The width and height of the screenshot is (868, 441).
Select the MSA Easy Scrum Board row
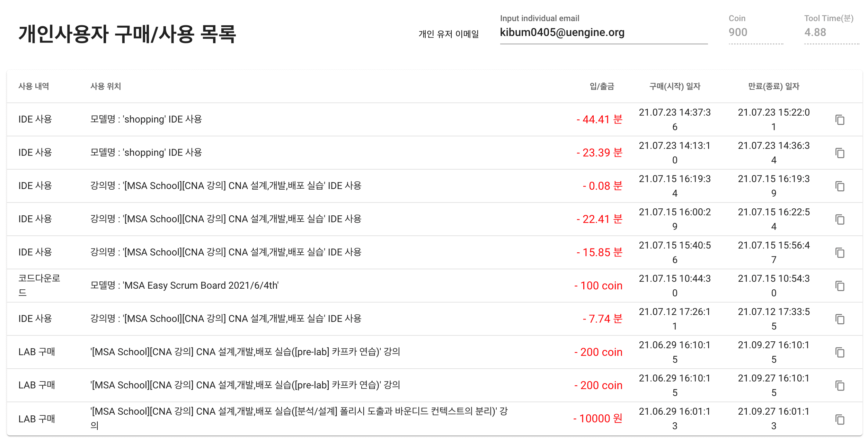pos(435,286)
